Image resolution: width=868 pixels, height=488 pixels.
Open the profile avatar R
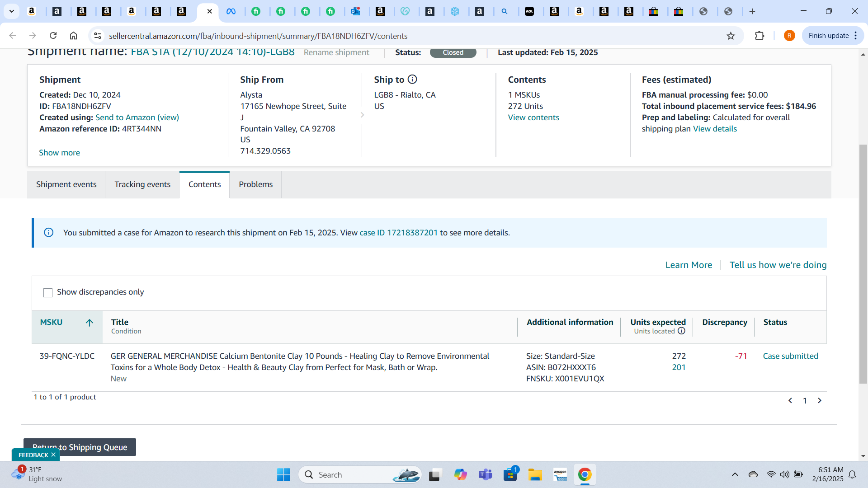(789, 36)
